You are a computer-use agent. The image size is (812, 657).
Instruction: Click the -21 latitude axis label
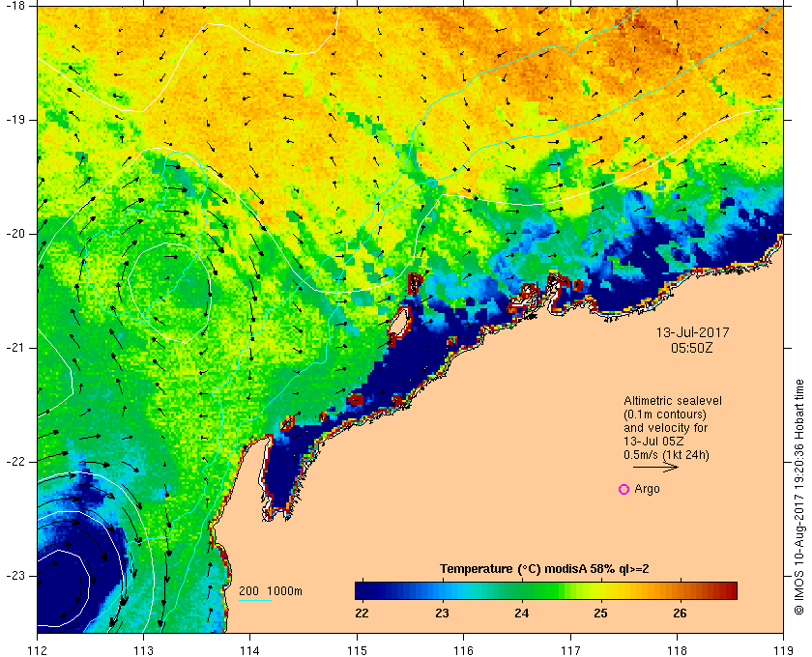click(x=15, y=348)
